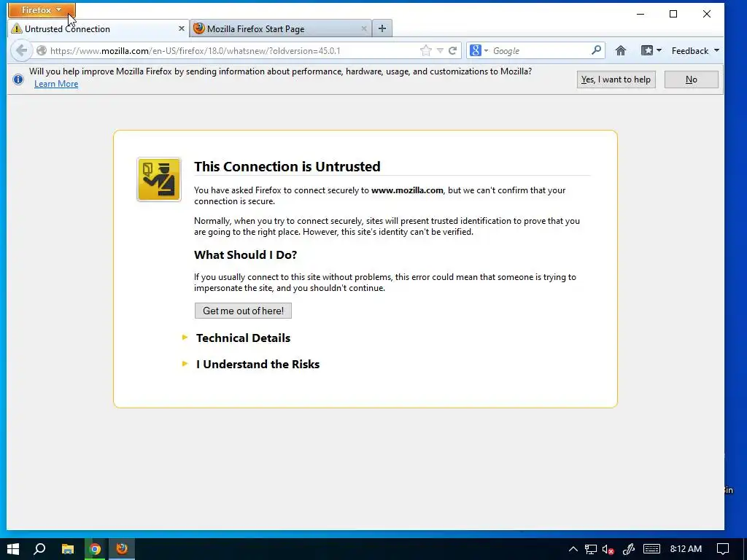This screenshot has width=747, height=560.
Task: Open the Windows Start menu
Action: [x=13, y=549]
